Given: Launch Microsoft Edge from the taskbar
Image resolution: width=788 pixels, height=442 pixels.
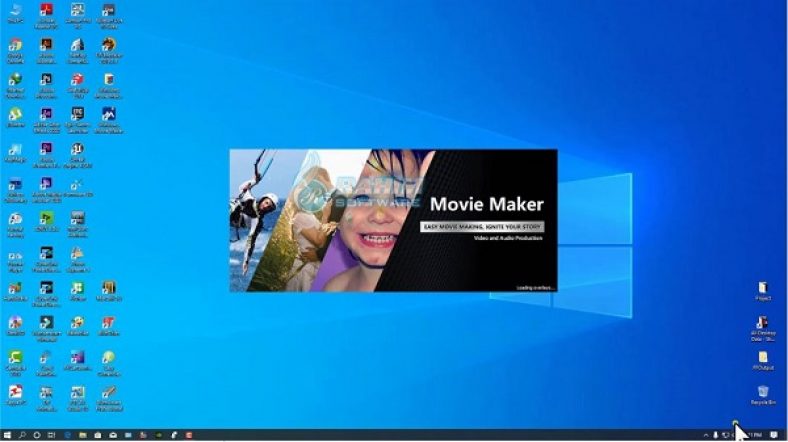Looking at the screenshot, I should (x=67, y=435).
